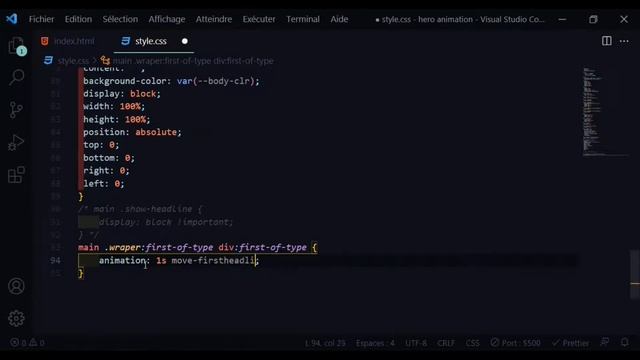Open the Atteindre menu
This screenshot has height=360, width=640.
point(214,19)
